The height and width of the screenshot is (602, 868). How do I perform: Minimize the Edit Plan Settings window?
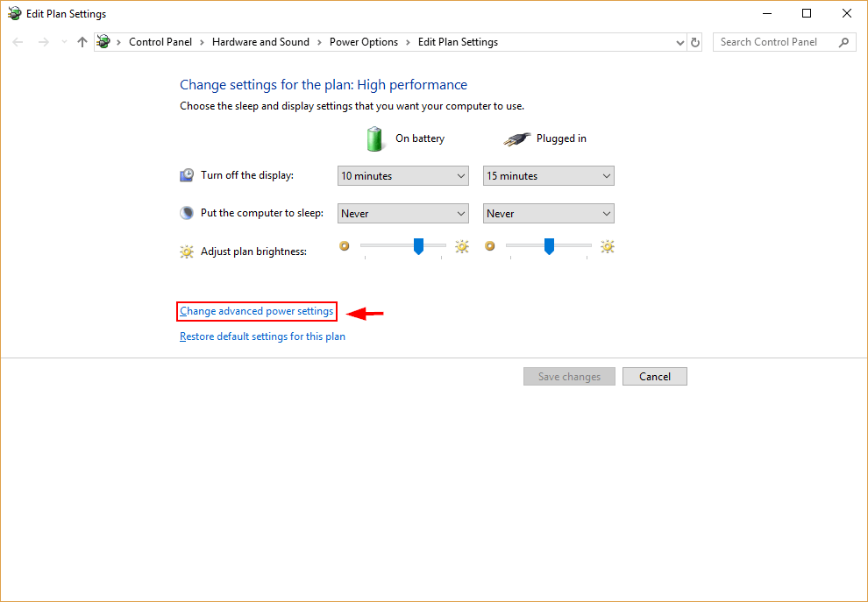(x=767, y=13)
